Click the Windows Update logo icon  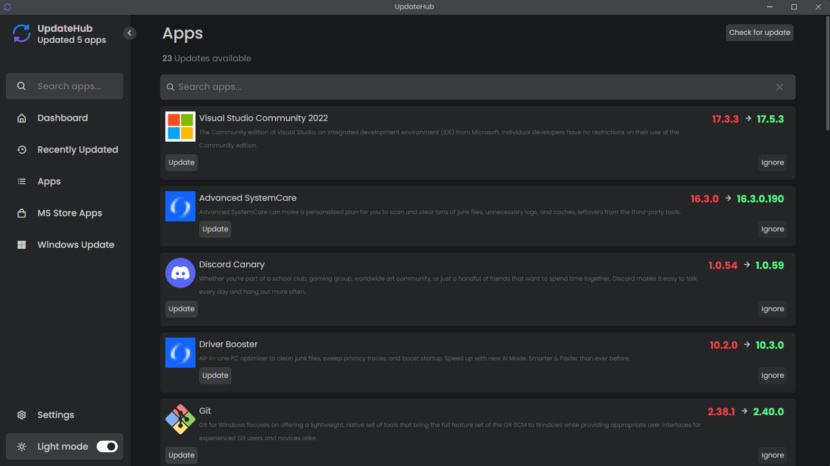tap(22, 245)
